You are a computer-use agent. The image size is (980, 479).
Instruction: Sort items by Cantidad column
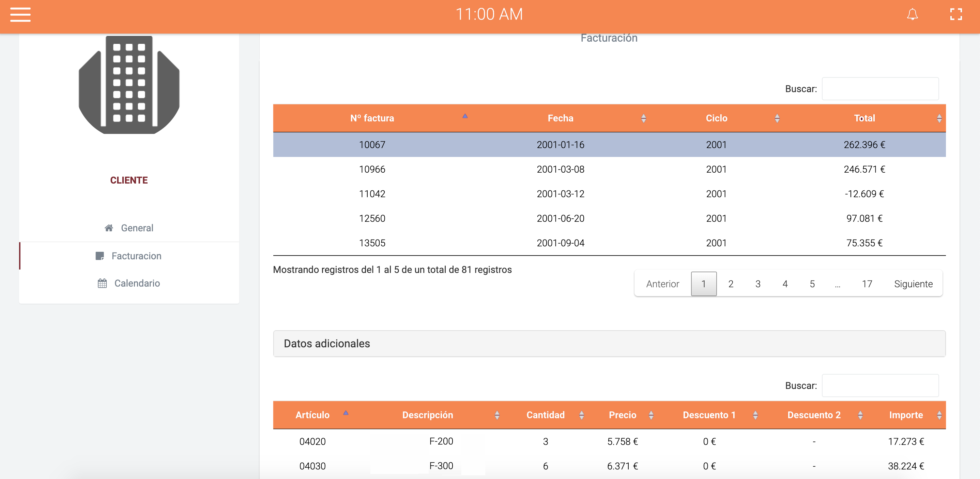point(545,415)
